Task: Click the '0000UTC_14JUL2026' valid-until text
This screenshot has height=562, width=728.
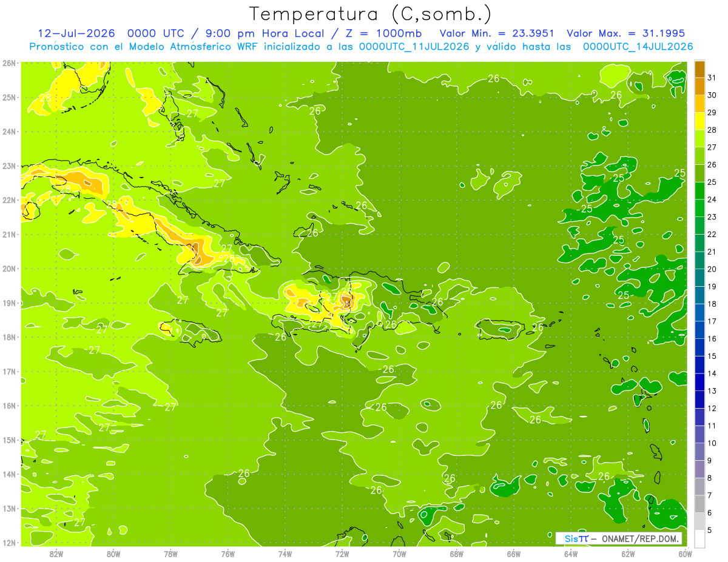Action: (x=638, y=46)
